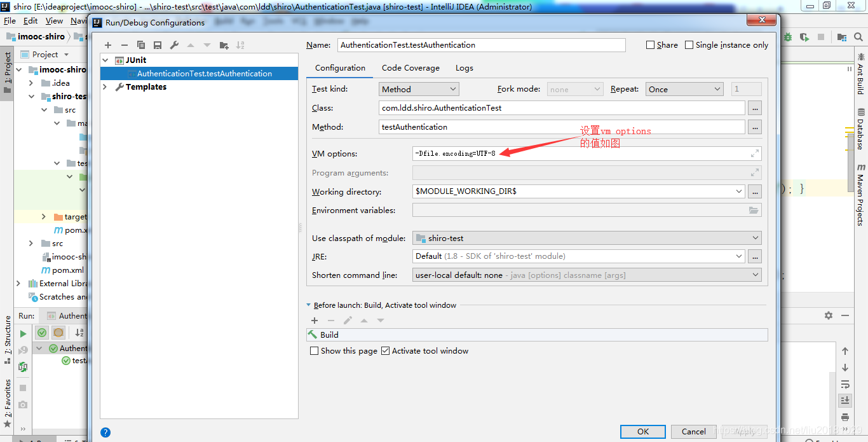Toggle show ignored tests in Run panel
This screenshot has width=868, height=442.
tap(58, 332)
